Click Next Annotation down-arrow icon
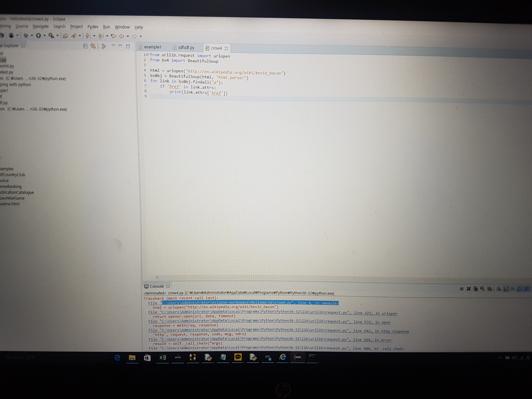This screenshot has width=532, height=399. (x=88, y=36)
